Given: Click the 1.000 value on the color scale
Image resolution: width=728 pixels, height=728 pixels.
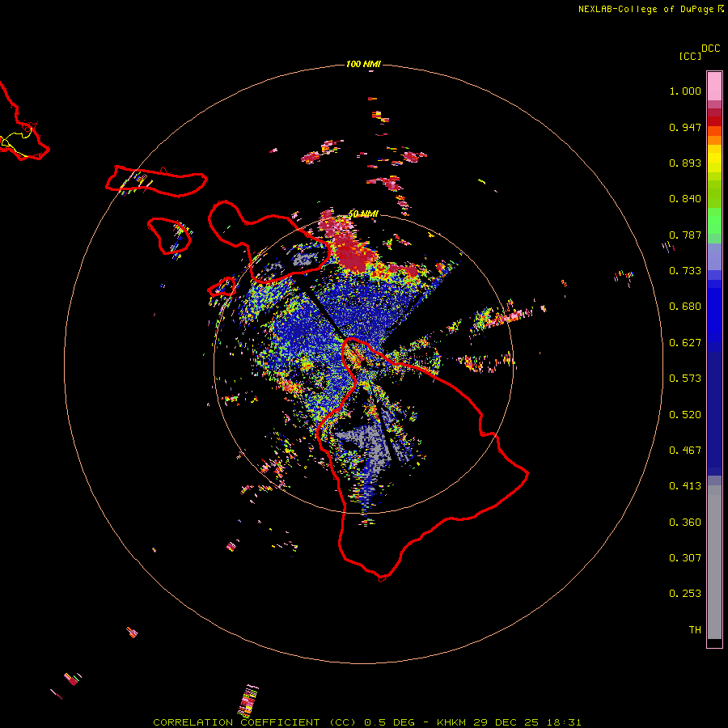Looking at the screenshot, I should pos(685,91).
